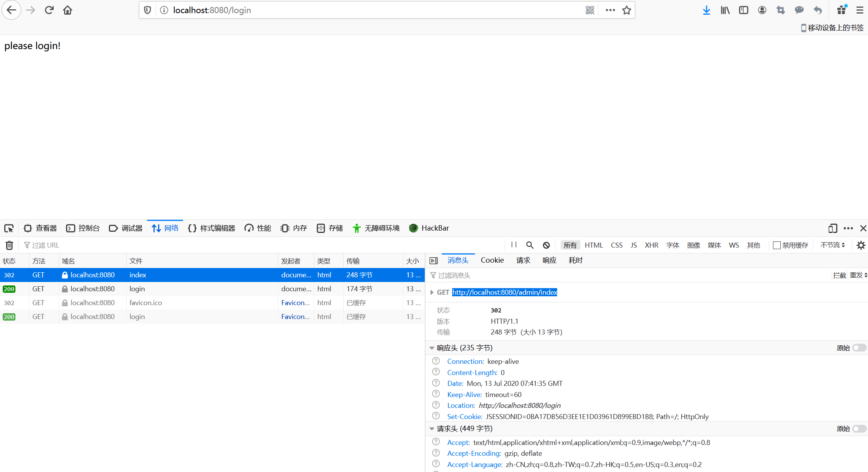Expand the GET request URL details
868x472 pixels.
coord(432,292)
